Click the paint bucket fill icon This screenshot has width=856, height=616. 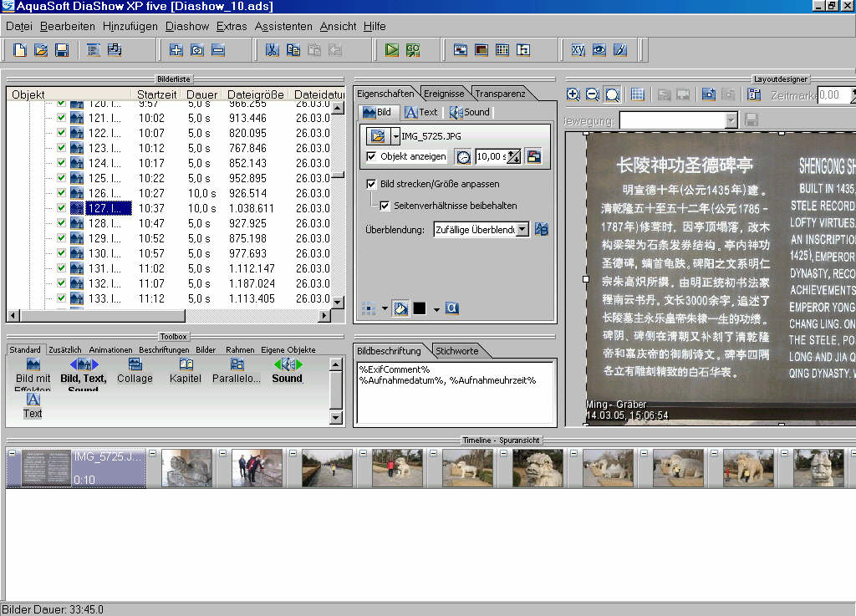tap(400, 308)
